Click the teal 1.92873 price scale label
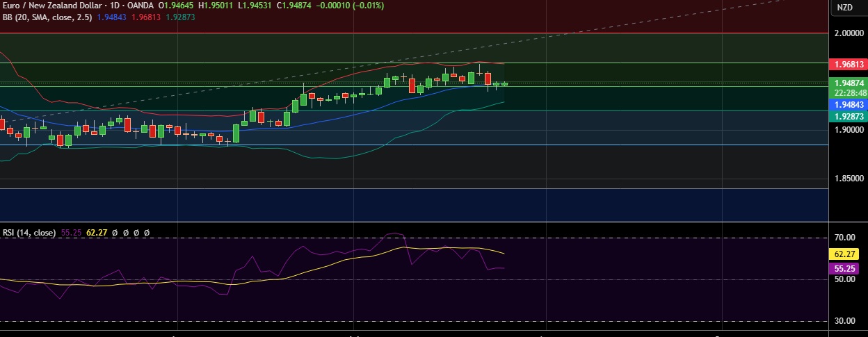Viewport: 868px width, 337px height. pos(849,117)
